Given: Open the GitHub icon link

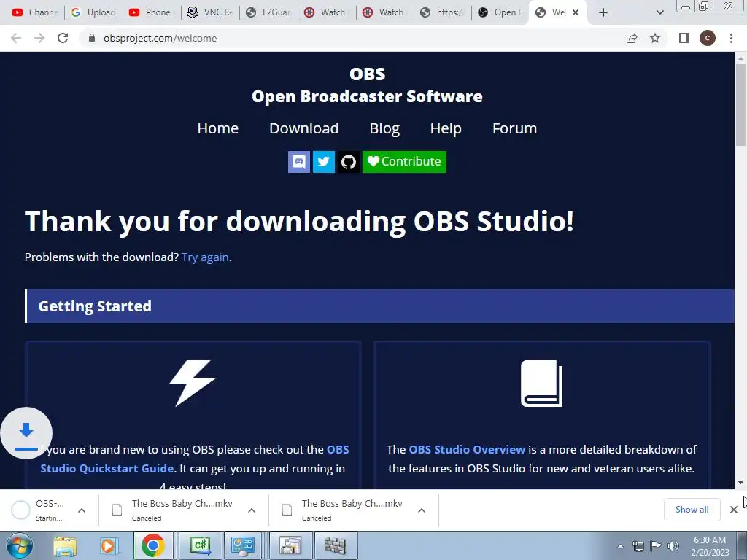Looking at the screenshot, I should coord(349,162).
